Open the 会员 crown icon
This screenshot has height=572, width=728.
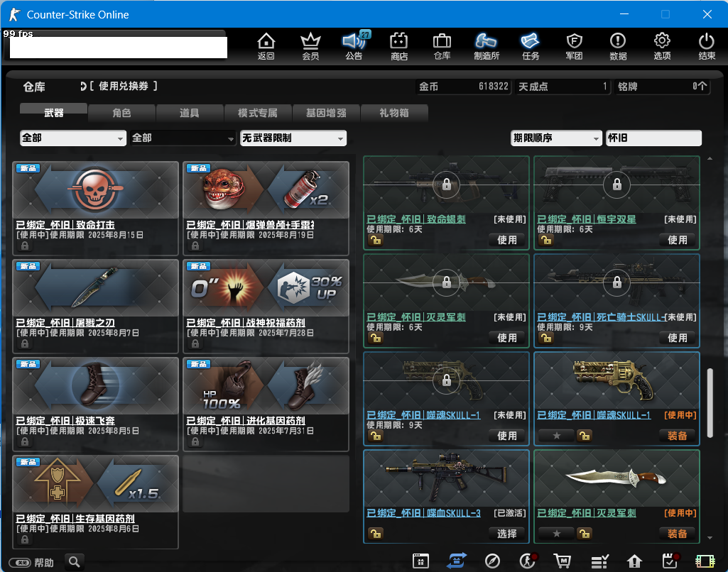(x=310, y=46)
